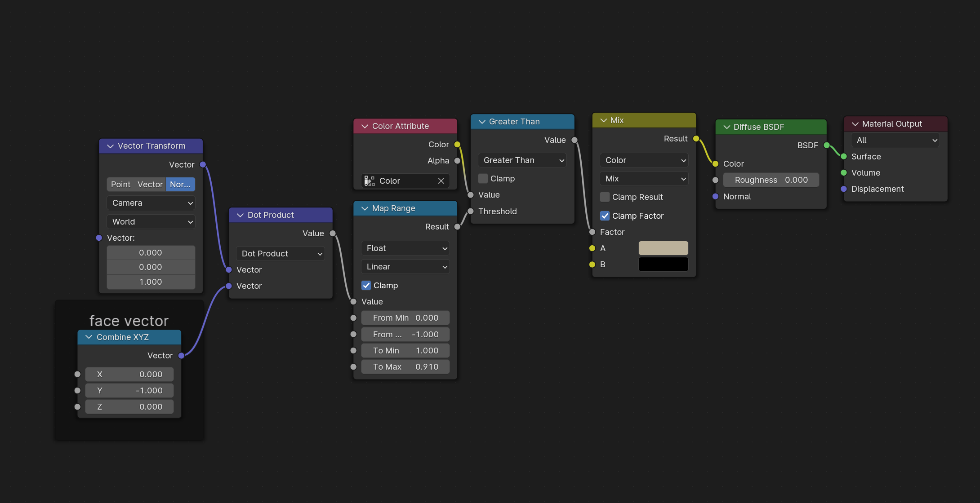This screenshot has width=980, height=503.
Task: Uncheck Clamp Factor in the Mix node
Action: pyautogui.click(x=605, y=216)
